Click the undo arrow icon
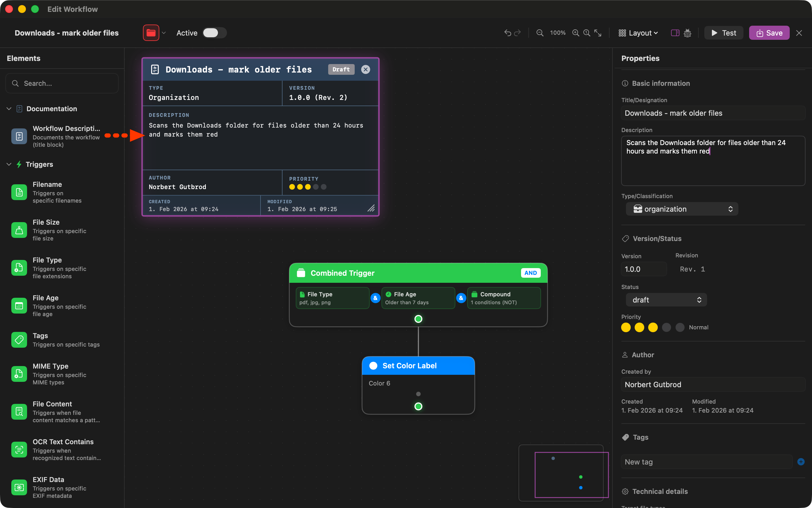 507,33
